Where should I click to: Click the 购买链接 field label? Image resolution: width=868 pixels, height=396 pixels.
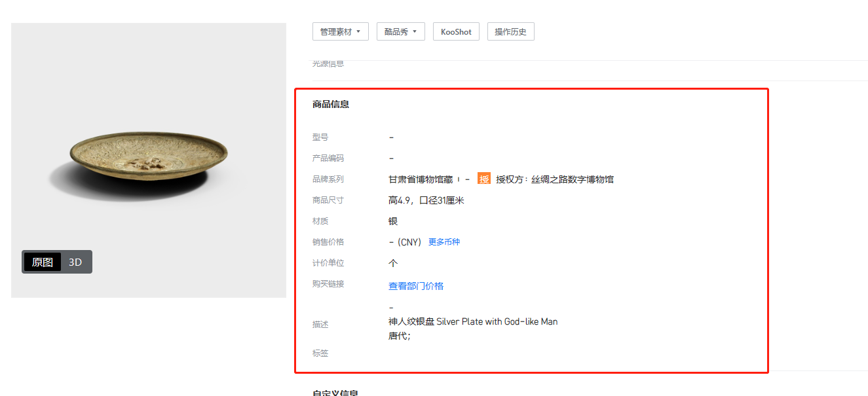328,283
